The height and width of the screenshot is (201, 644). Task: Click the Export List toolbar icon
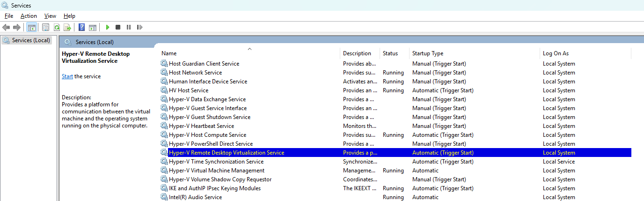(x=67, y=27)
